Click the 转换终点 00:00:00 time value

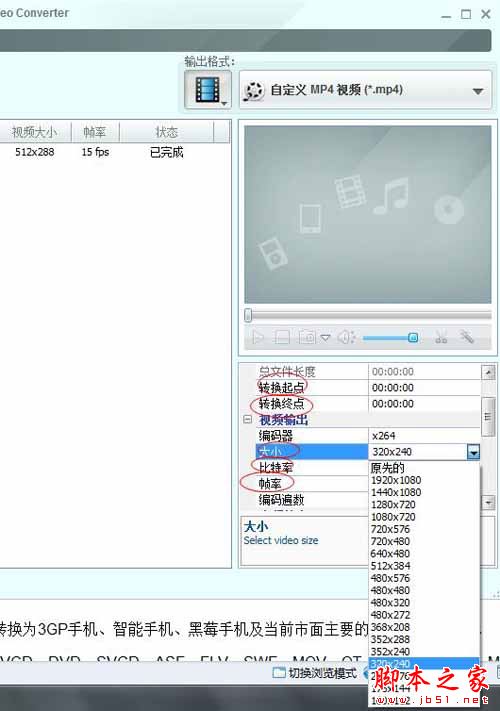point(393,404)
